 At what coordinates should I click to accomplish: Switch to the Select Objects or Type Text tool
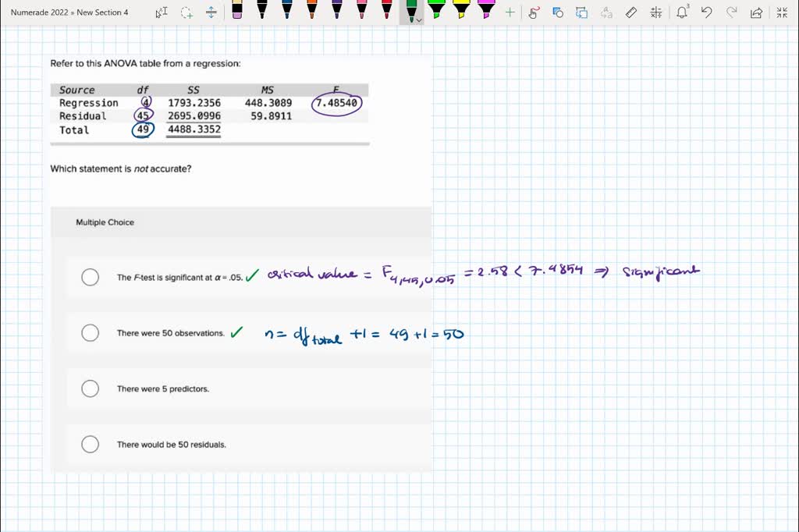click(x=162, y=12)
